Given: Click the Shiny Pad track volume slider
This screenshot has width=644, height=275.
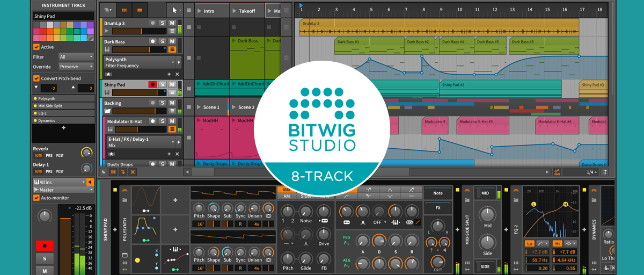Looking at the screenshot, I should coord(140,93).
